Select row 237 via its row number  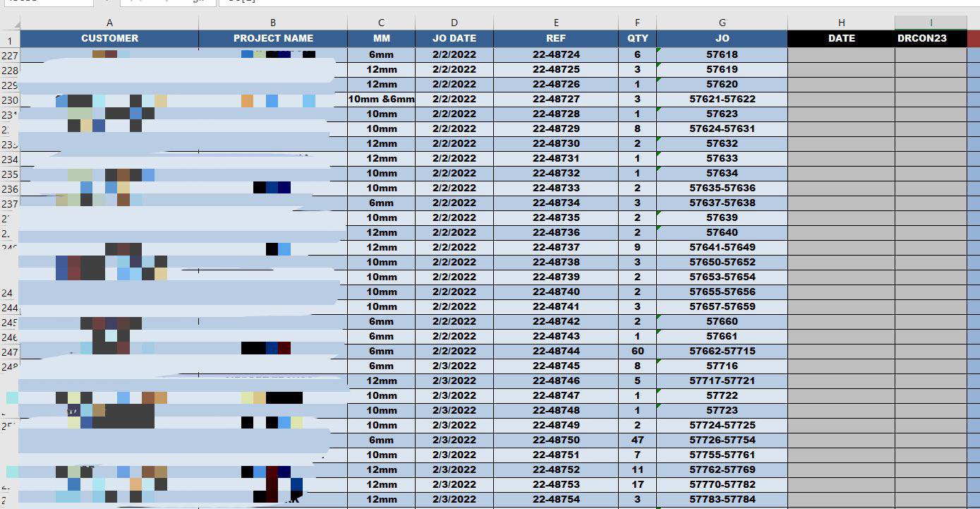[x=10, y=203]
